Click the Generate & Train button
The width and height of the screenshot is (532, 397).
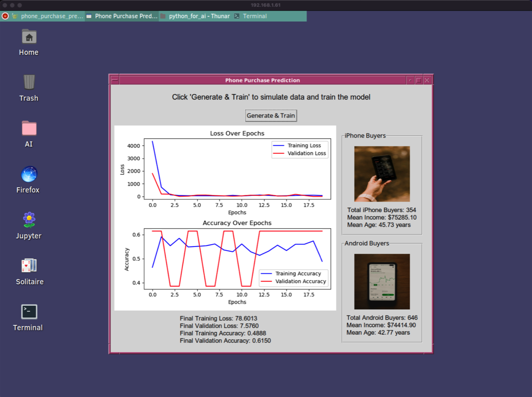click(271, 115)
